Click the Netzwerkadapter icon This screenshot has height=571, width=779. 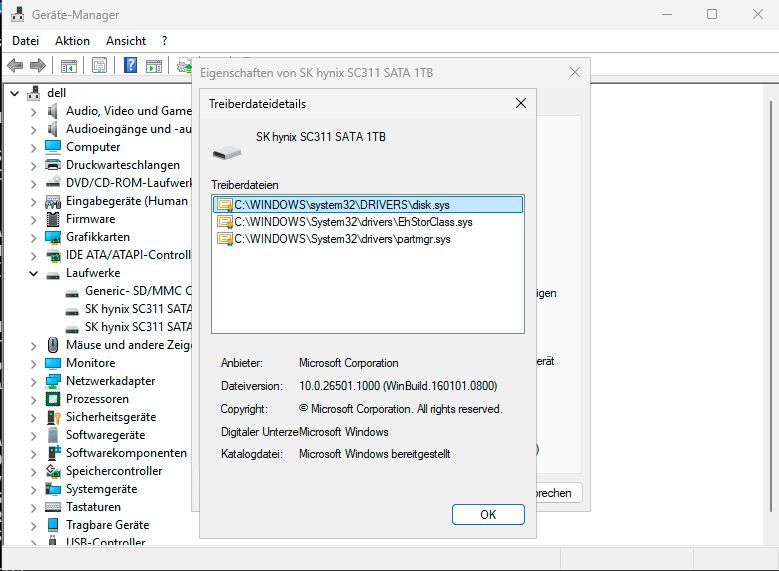(53, 381)
